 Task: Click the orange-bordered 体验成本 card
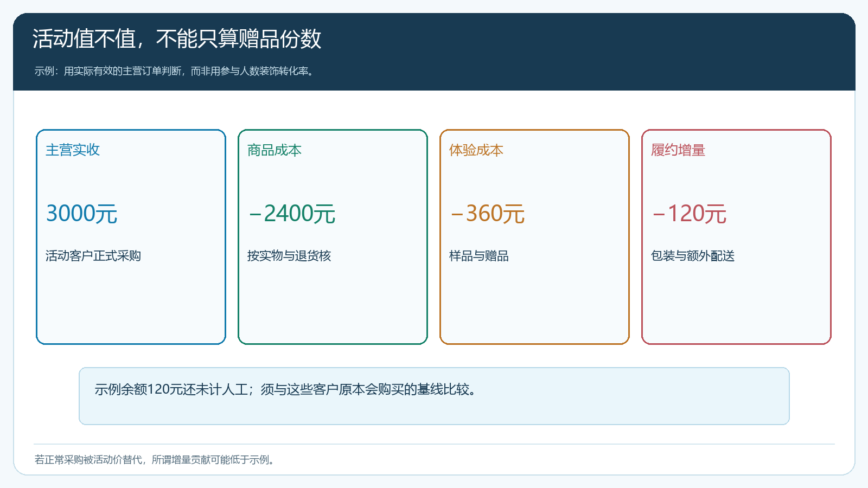(534, 237)
